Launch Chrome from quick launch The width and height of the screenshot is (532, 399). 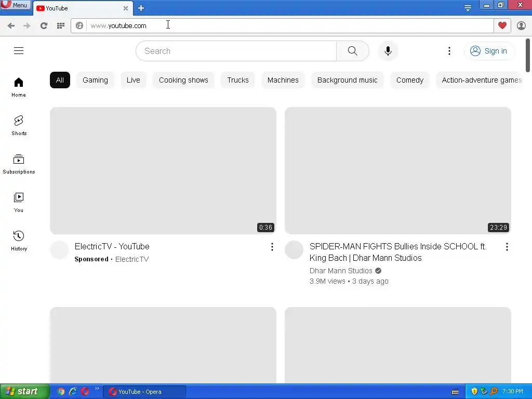pyautogui.click(x=61, y=392)
